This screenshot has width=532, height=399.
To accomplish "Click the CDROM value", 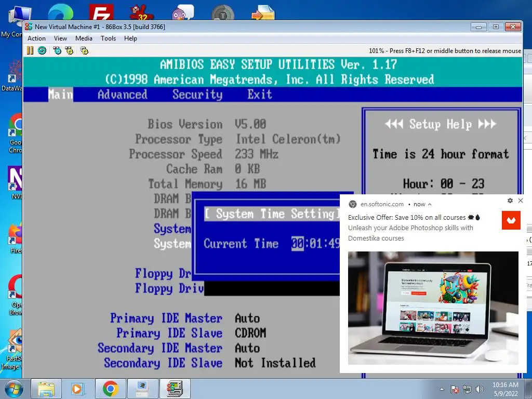I will pos(250,333).
